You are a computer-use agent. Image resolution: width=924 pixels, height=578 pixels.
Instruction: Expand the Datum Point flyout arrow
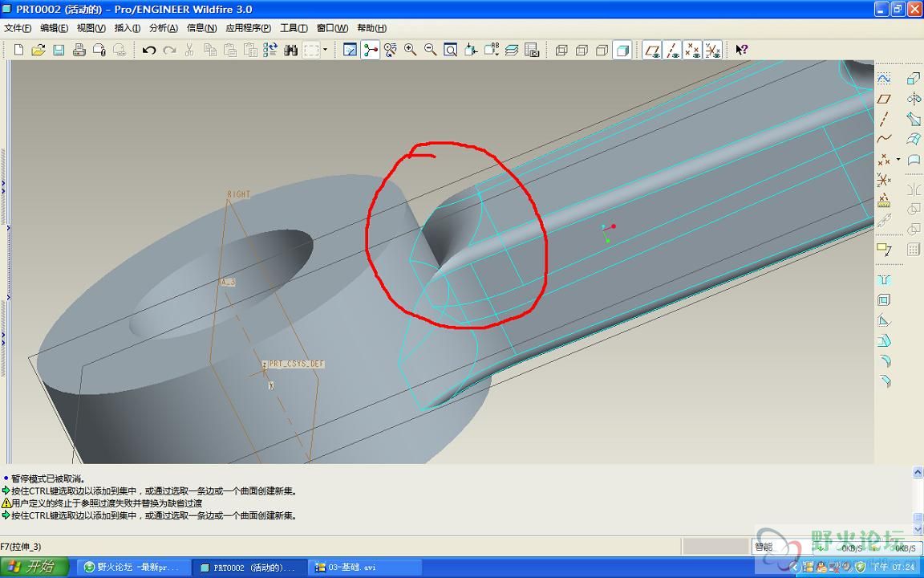898,159
